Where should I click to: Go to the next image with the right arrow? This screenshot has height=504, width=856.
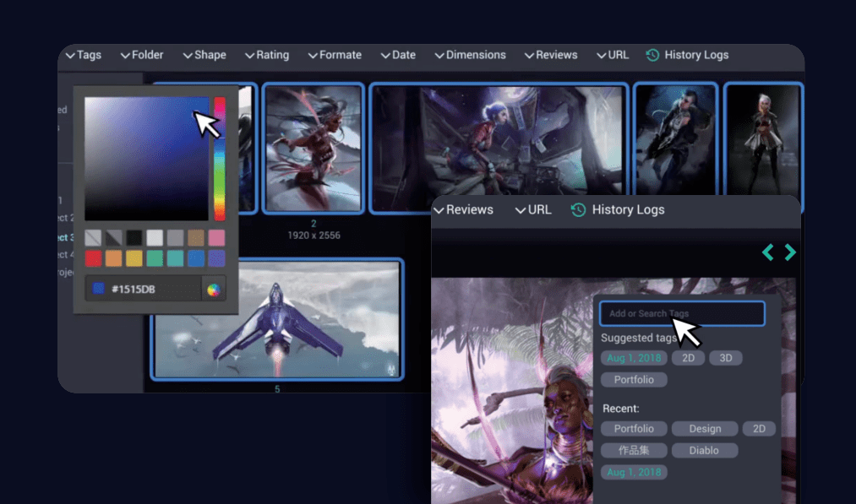[790, 252]
